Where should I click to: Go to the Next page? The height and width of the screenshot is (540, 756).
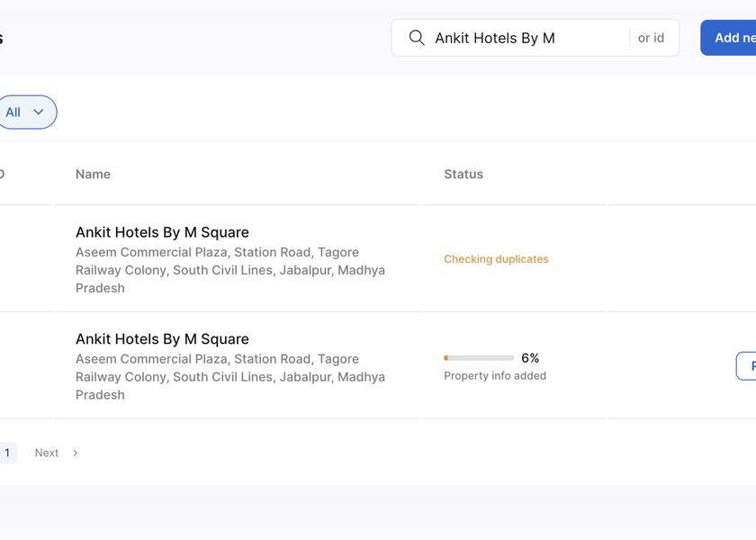(x=47, y=453)
